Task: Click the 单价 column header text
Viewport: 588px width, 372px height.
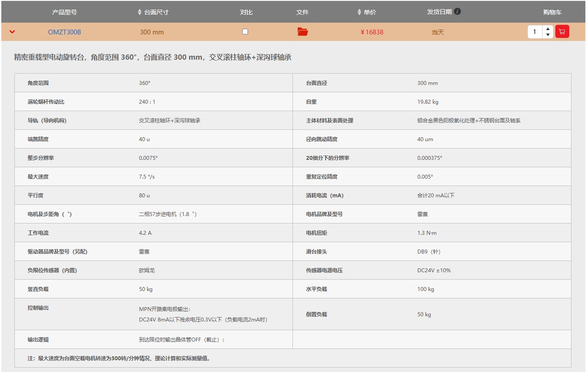Action: [370, 12]
